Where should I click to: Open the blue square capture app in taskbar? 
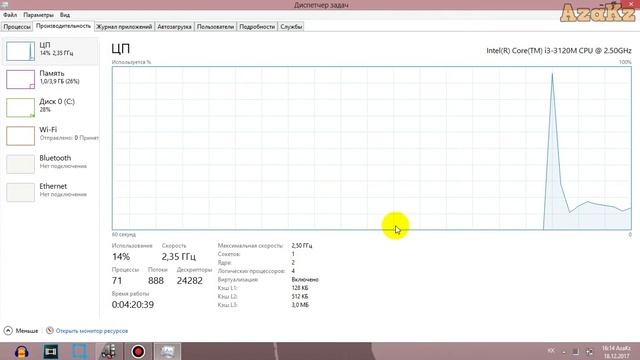tap(79, 351)
